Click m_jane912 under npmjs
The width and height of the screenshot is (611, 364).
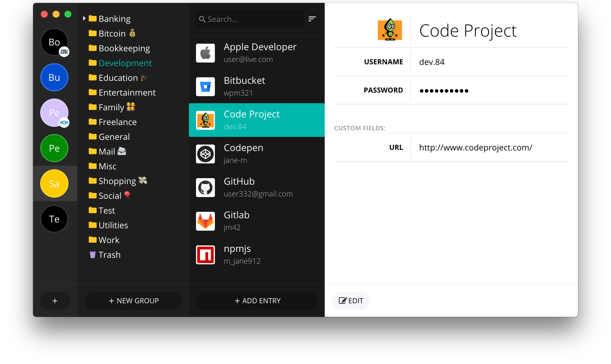coord(242,261)
